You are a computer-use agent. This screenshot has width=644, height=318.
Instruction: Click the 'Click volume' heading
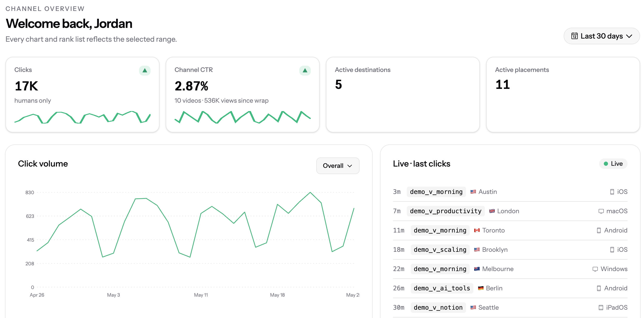pos(43,164)
